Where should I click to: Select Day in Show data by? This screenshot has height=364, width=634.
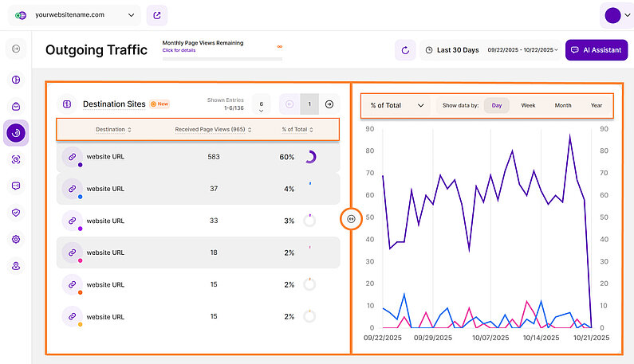coord(496,105)
